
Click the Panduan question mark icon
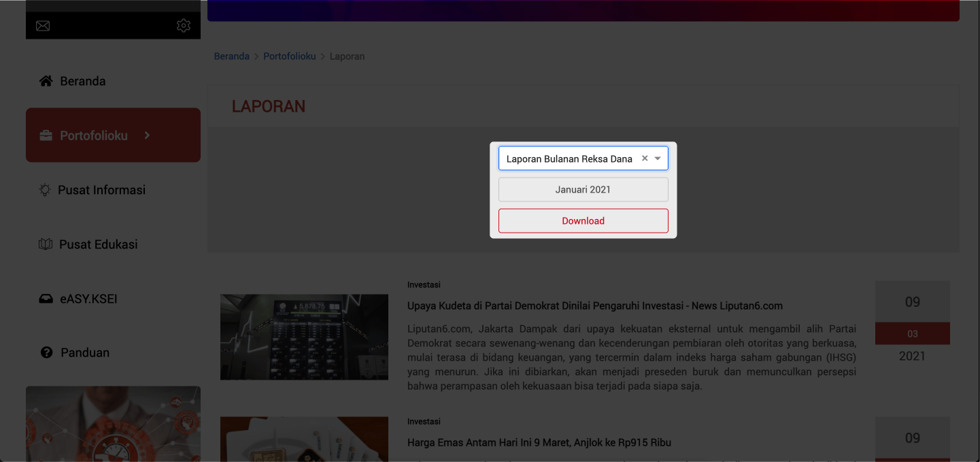click(x=46, y=352)
